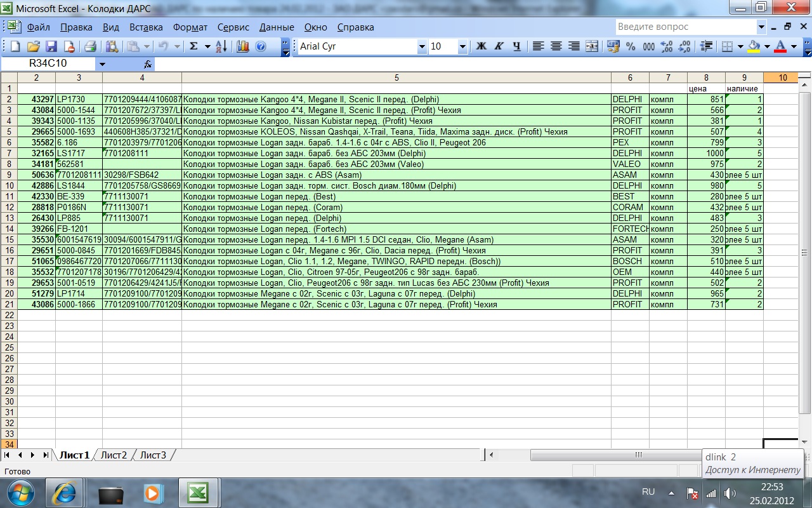The height and width of the screenshot is (508, 812).
Task: Increase decimal places
Action: 667,46
